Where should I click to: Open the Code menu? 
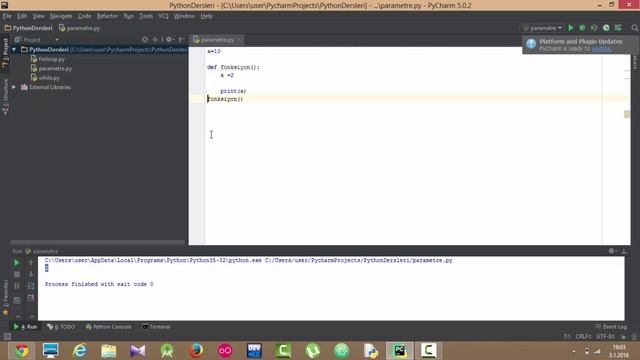coord(84,16)
